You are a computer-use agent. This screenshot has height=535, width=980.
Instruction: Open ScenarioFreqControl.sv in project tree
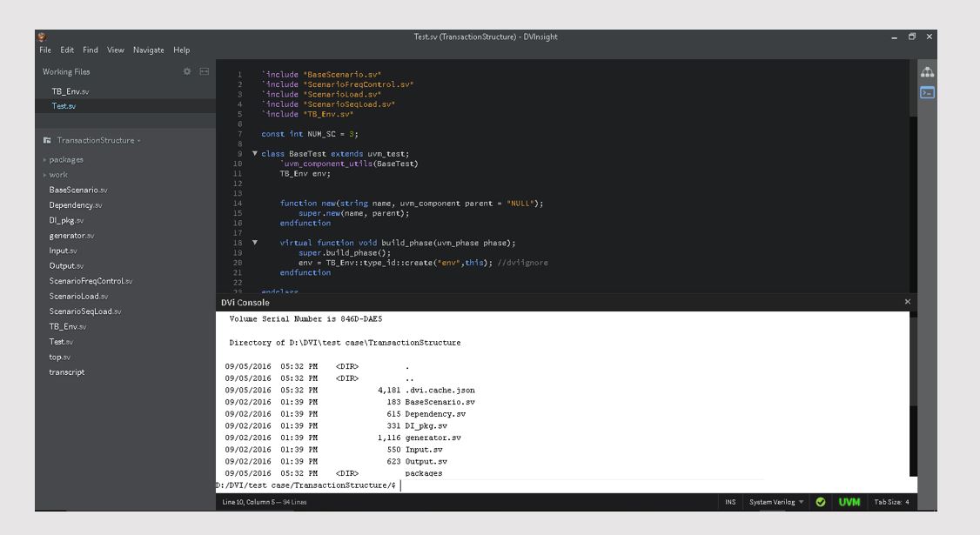point(91,281)
